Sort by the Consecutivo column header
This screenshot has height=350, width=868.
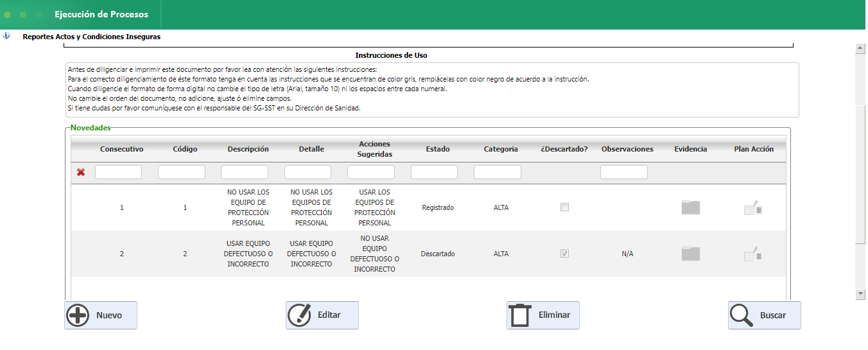tap(121, 149)
